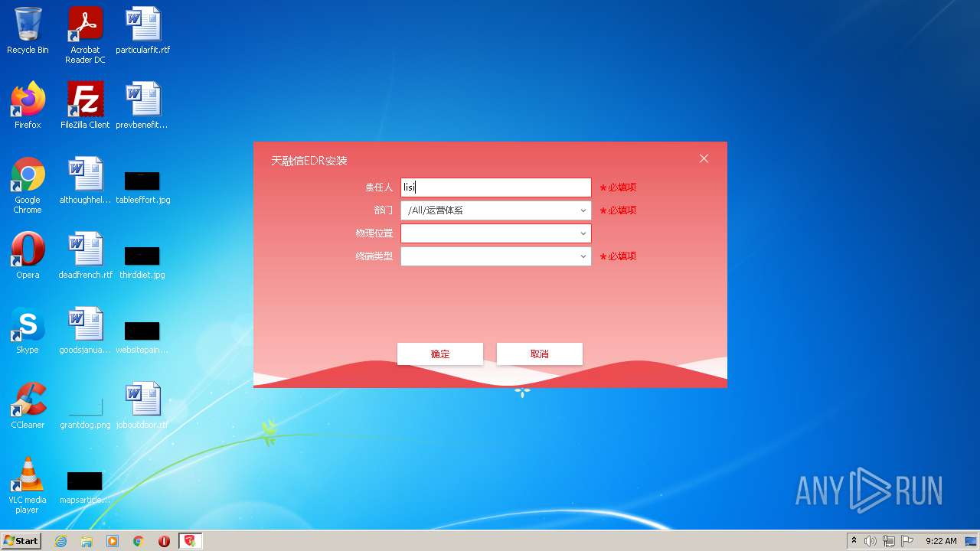980x551 pixels.
Task: Select the prevbenefit document icon
Action: coord(143,106)
